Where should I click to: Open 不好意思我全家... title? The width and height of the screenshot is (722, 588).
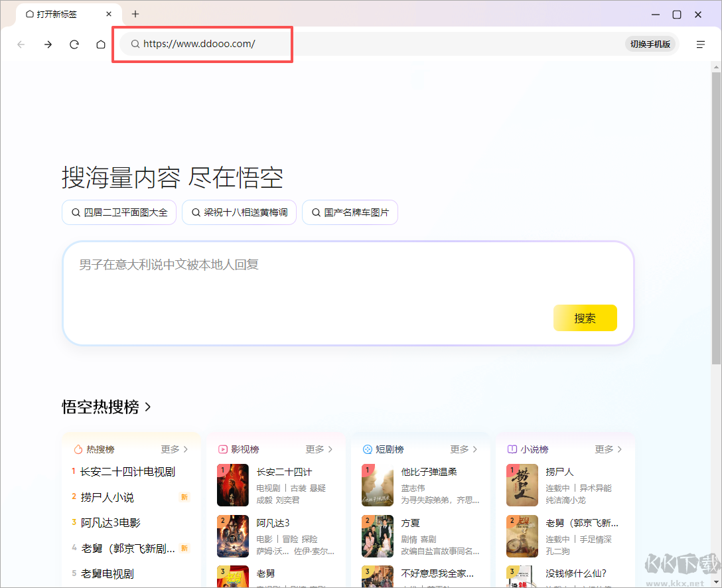point(437,573)
